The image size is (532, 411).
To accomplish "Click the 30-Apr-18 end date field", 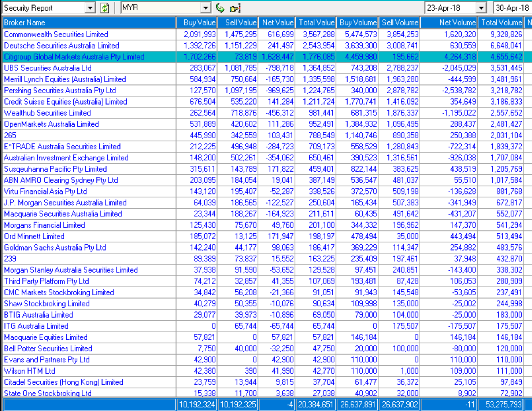I will click(x=512, y=8).
